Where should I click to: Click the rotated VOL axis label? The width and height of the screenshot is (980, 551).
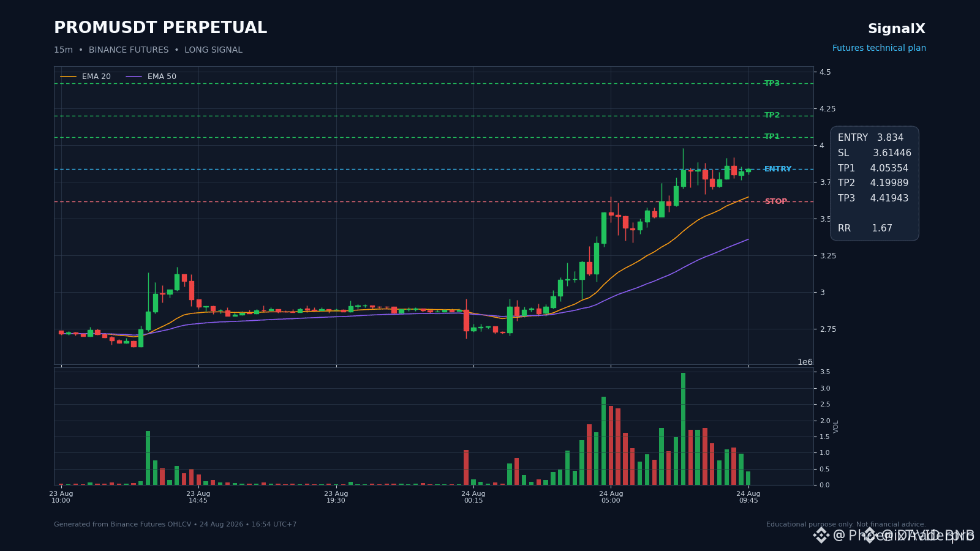836,427
